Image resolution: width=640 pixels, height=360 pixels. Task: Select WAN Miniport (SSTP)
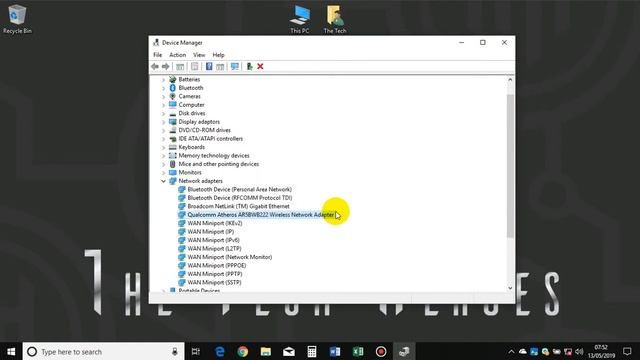(x=214, y=282)
